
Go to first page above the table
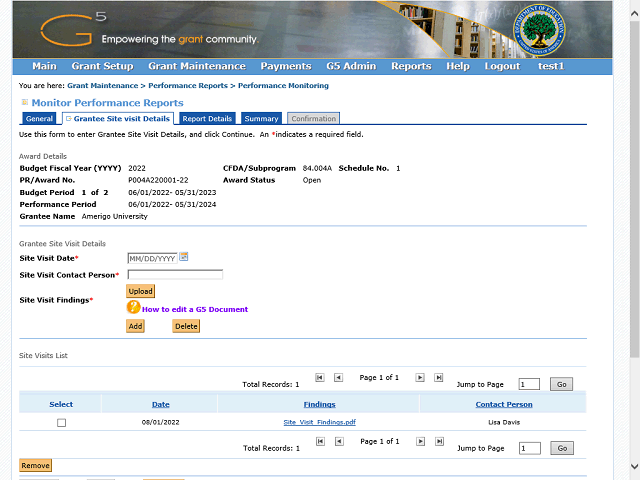point(319,378)
